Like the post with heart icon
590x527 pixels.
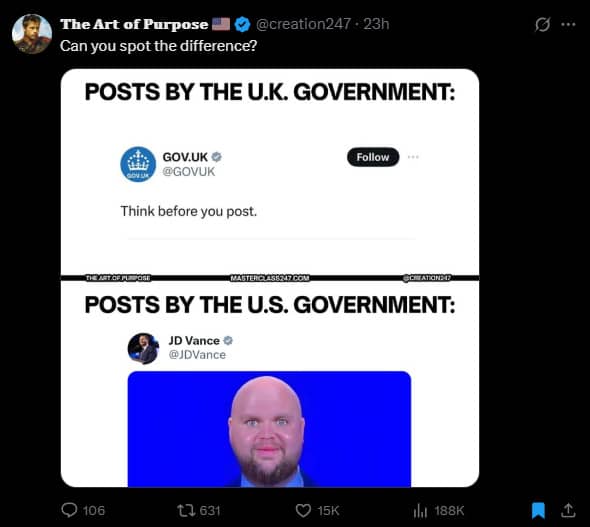click(303, 510)
